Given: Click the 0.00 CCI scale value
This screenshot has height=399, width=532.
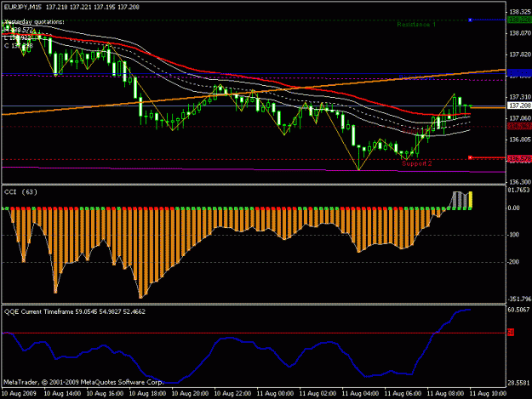Looking at the screenshot, I should coord(515,208).
